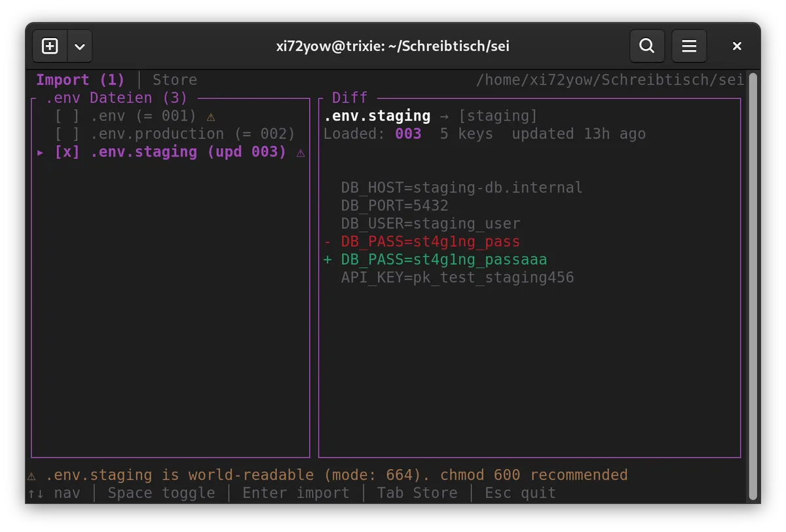Click the warning icon beside .env.staging entry
This screenshot has height=532, width=786.
click(301, 153)
